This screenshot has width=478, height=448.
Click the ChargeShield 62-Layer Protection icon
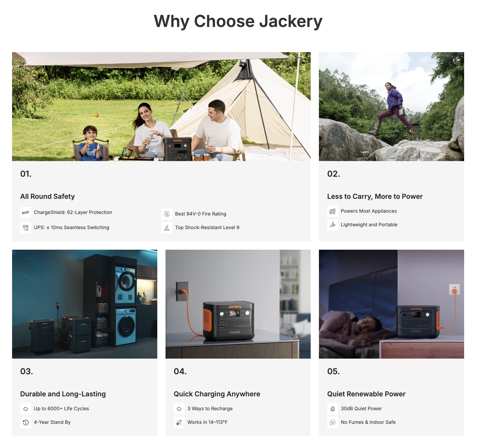(x=25, y=212)
